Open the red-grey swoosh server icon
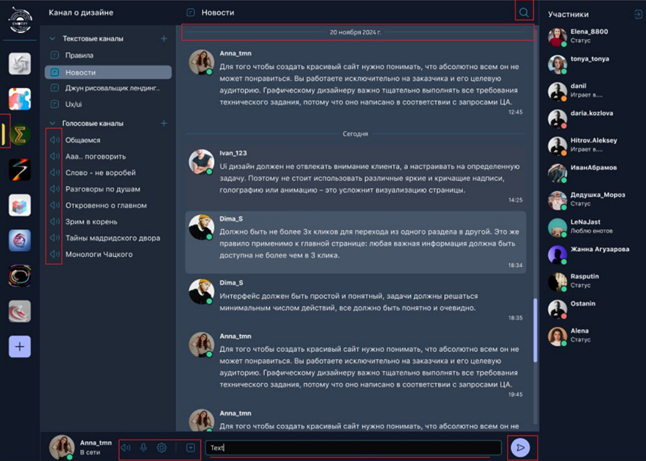 (20, 311)
